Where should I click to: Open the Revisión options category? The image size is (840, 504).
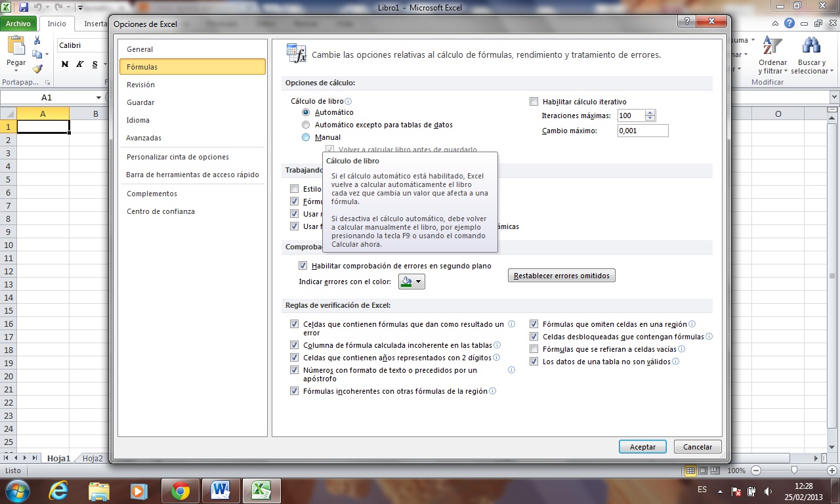pyautogui.click(x=192, y=85)
